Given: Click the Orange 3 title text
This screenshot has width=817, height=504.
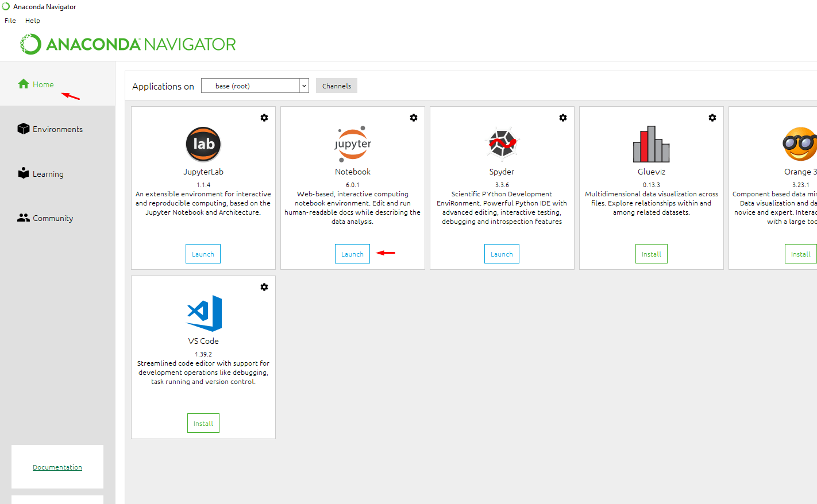Looking at the screenshot, I should pos(800,172).
